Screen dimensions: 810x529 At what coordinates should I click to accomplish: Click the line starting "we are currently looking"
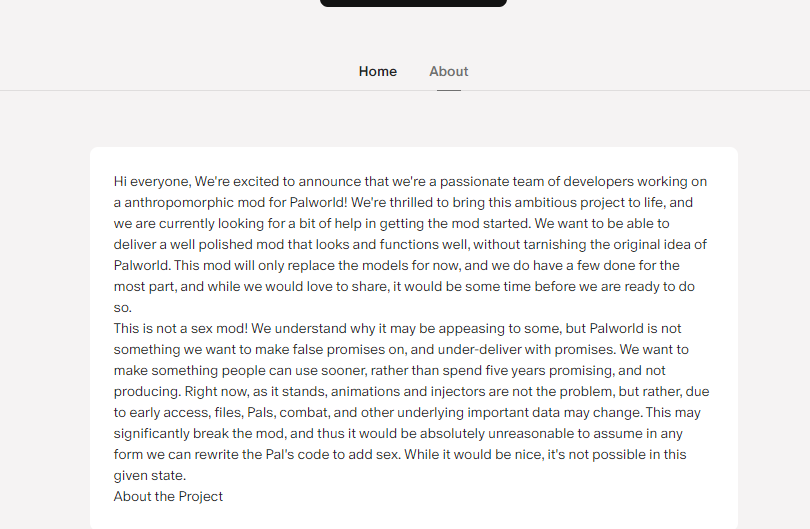[x=392, y=224]
